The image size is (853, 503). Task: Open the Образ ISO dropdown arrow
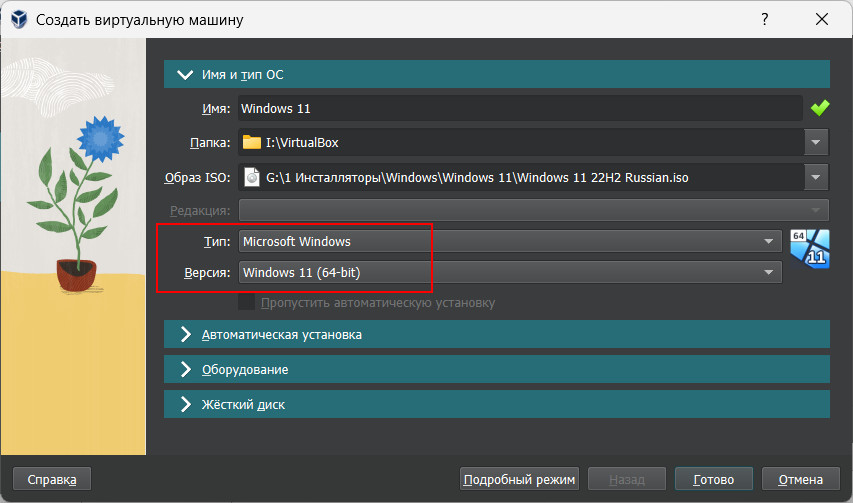coord(816,177)
